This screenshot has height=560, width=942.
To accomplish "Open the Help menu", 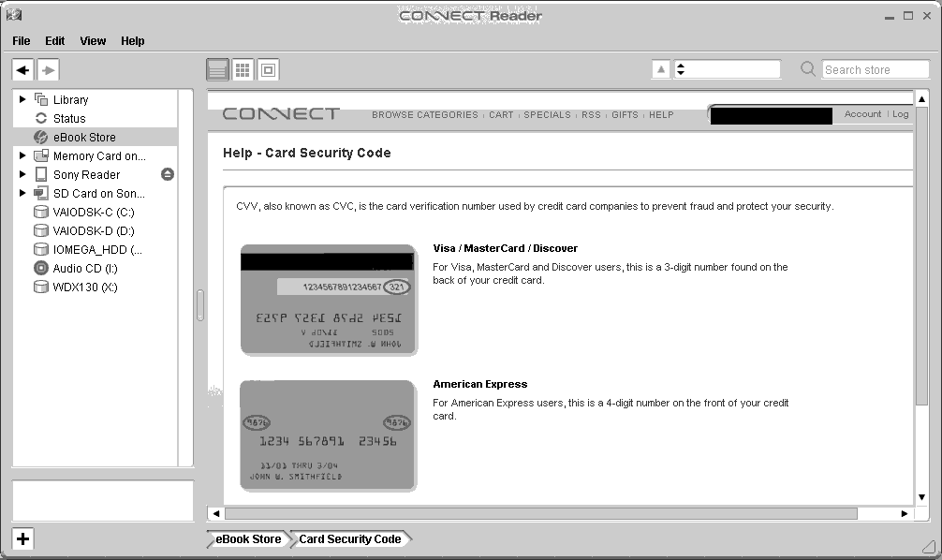I will (x=132, y=41).
